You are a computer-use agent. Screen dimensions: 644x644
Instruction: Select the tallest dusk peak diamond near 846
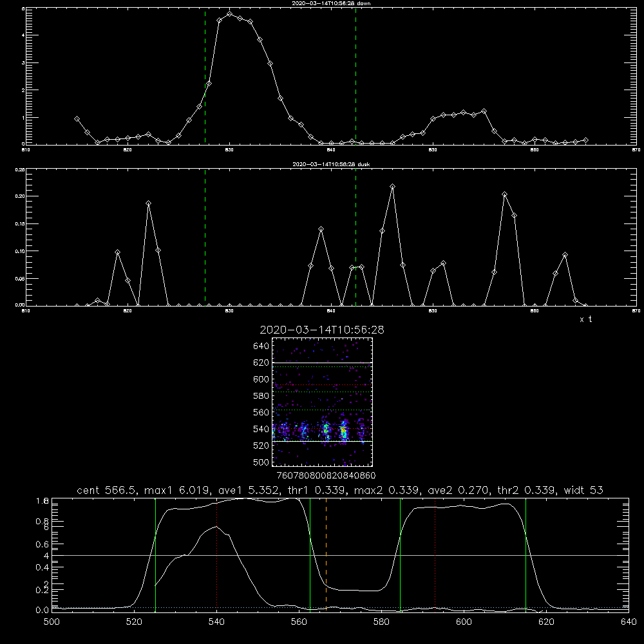(393, 187)
